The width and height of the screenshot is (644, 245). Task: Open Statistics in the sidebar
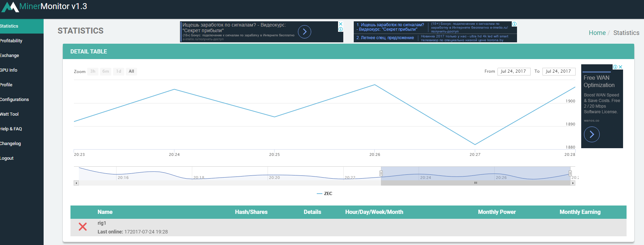(22, 26)
